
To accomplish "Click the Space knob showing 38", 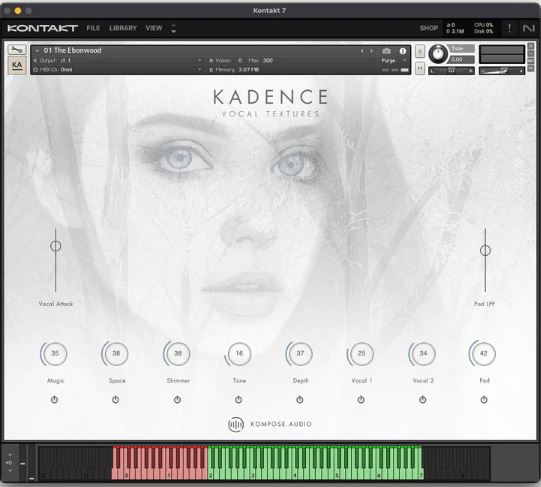I will click(116, 354).
